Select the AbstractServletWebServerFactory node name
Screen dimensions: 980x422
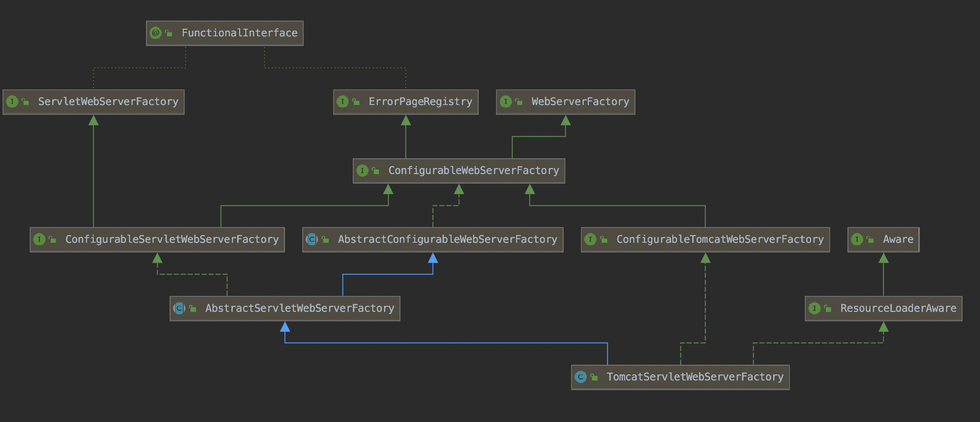(300, 308)
